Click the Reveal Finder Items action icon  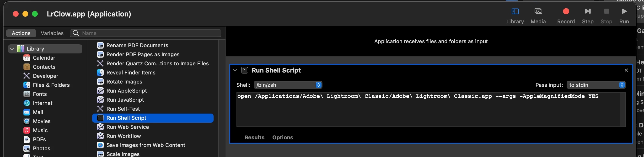coord(100,73)
